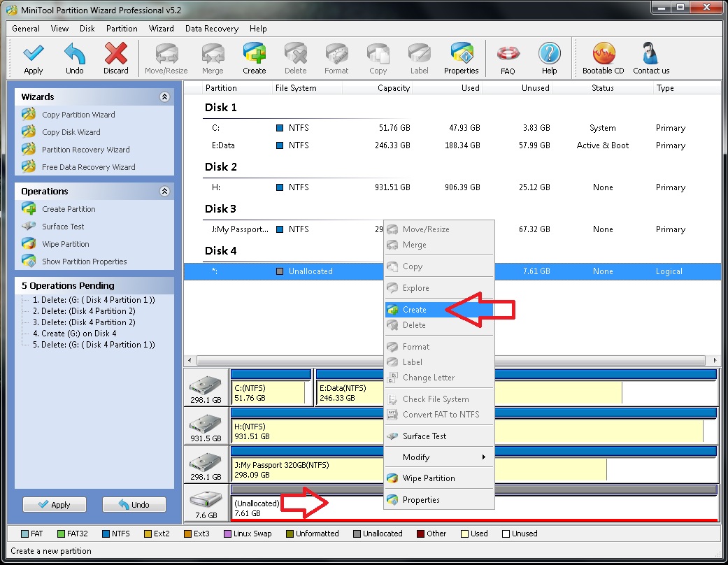The width and height of the screenshot is (728, 565).
Task: Select the C:(NTFS) 51.76 GB block
Action: click(271, 387)
